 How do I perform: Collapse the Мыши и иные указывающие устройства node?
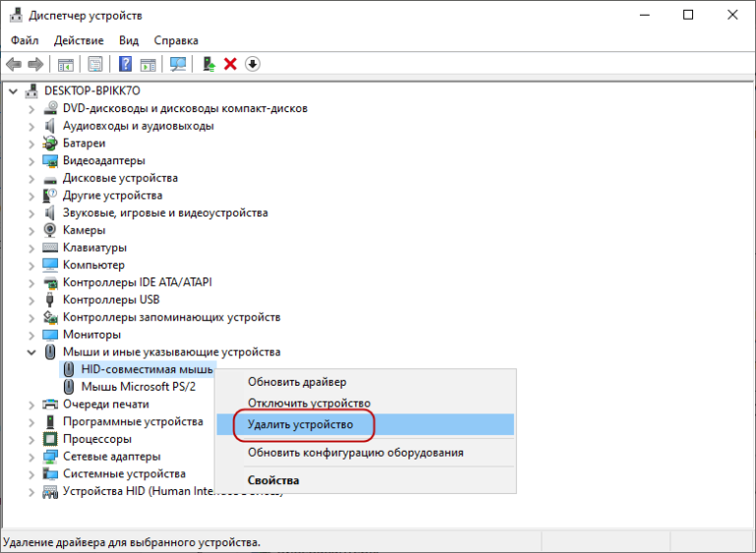tap(31, 351)
